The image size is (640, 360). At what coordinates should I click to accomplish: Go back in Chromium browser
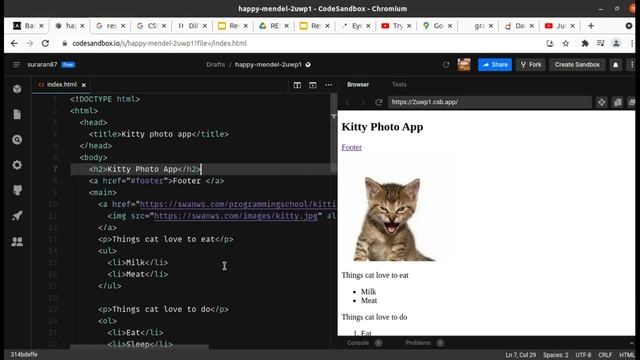click(14, 43)
